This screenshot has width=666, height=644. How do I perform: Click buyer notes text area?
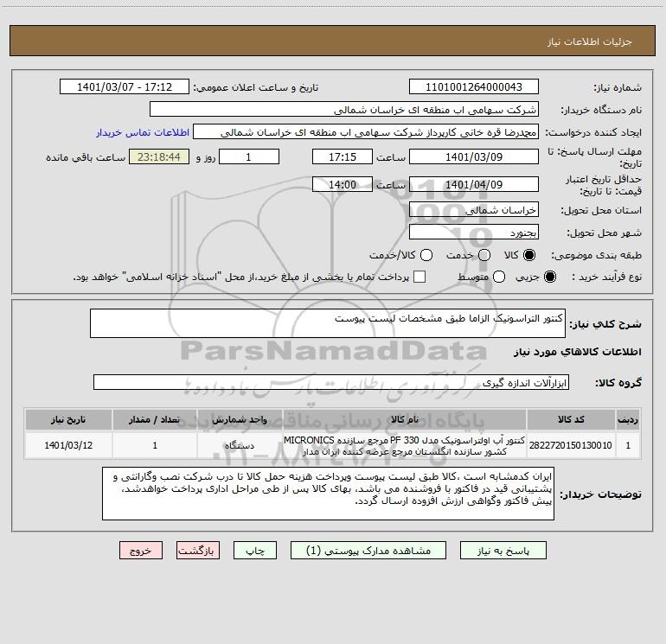[x=328, y=494]
